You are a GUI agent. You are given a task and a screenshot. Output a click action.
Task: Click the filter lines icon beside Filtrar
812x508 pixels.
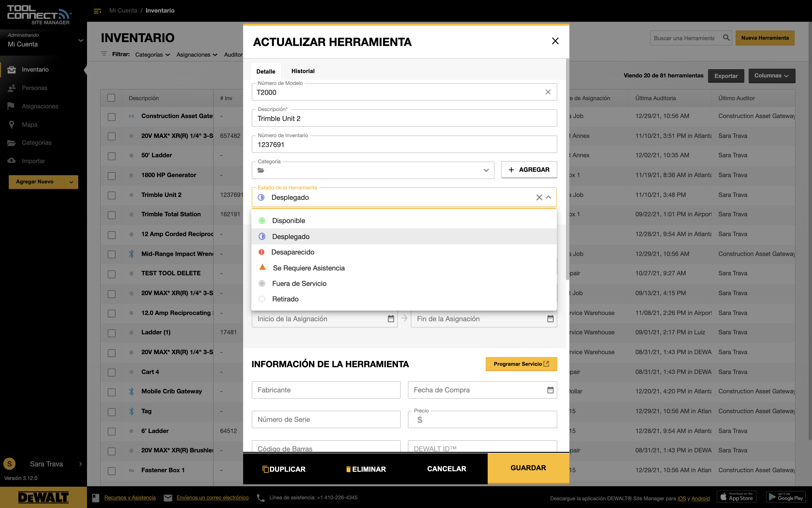[x=104, y=54]
